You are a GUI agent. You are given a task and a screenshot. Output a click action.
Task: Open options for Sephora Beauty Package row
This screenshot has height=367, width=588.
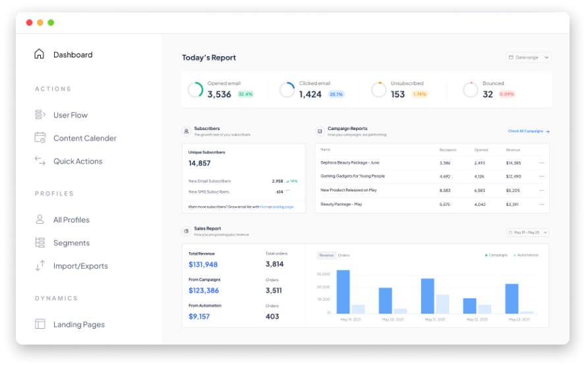(x=542, y=163)
